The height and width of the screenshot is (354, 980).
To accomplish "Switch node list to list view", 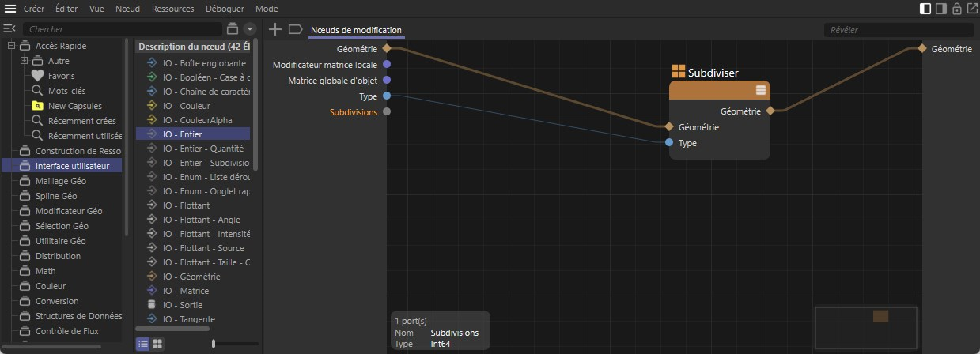I will click(x=143, y=344).
